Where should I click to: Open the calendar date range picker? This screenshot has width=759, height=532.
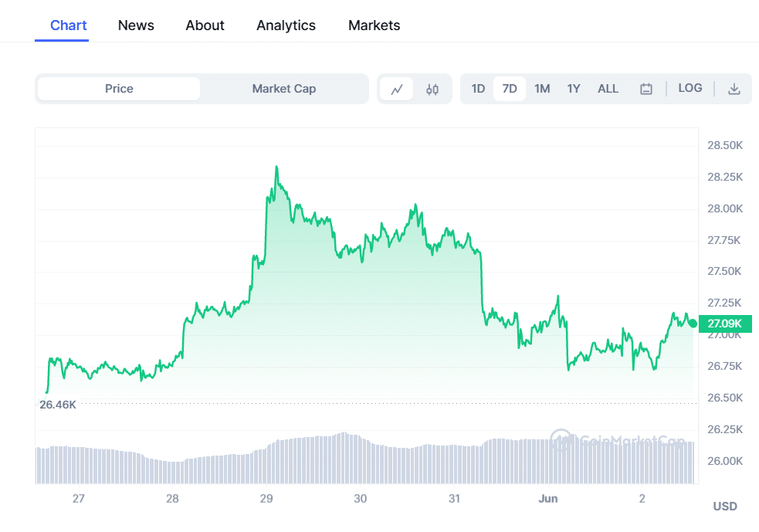tap(645, 89)
